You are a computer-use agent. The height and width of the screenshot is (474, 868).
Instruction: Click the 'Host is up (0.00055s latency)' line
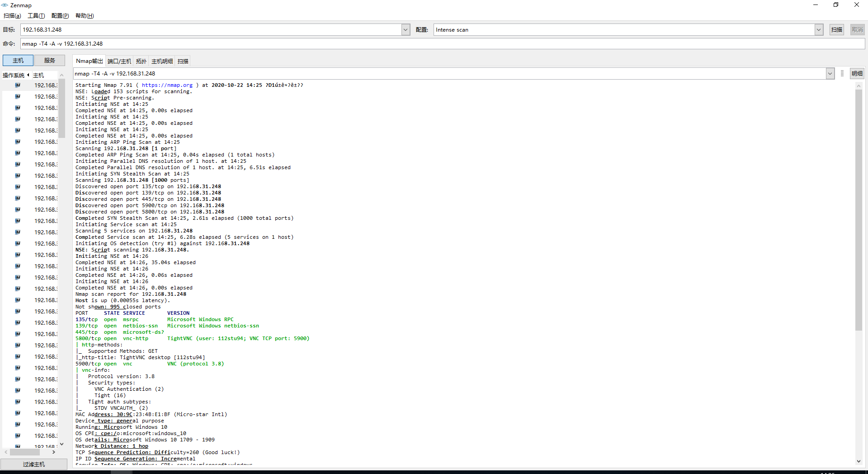click(123, 300)
